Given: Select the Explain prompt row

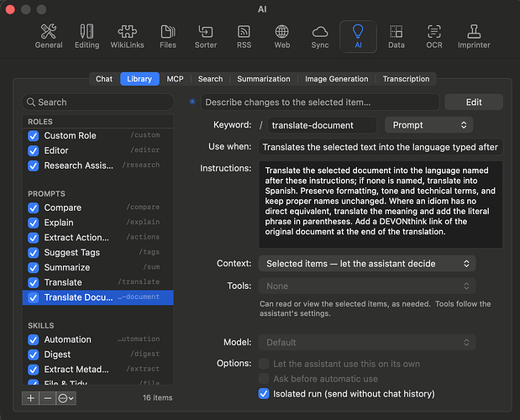Looking at the screenshot, I should click(97, 223).
